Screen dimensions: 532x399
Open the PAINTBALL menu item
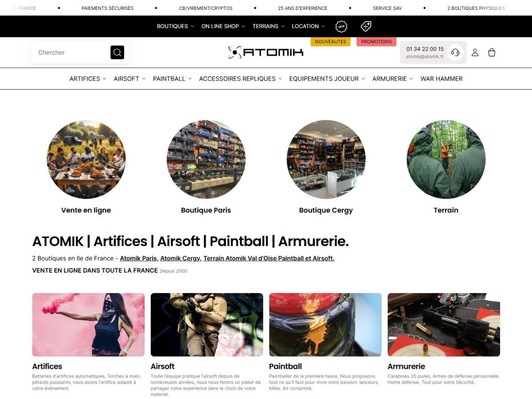click(x=172, y=79)
